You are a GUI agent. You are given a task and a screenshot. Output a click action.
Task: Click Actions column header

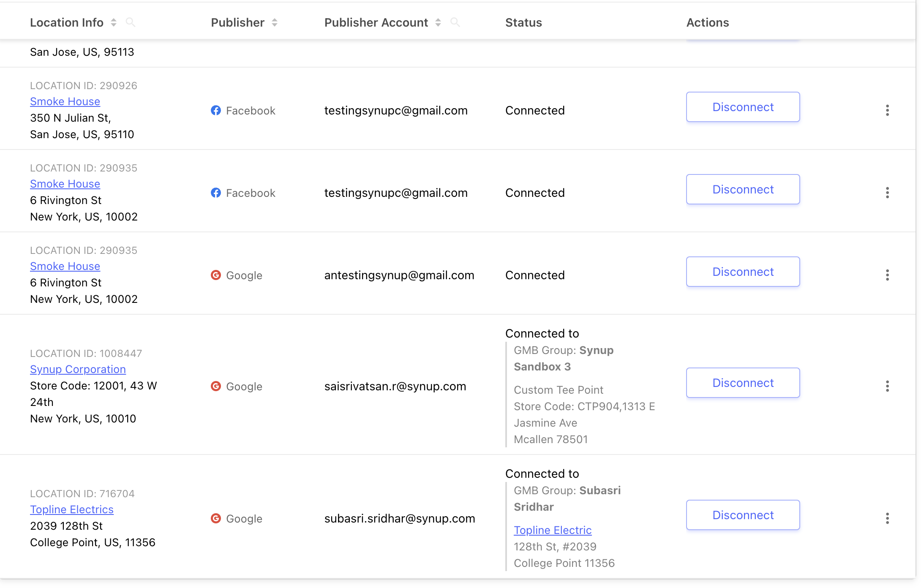(708, 22)
